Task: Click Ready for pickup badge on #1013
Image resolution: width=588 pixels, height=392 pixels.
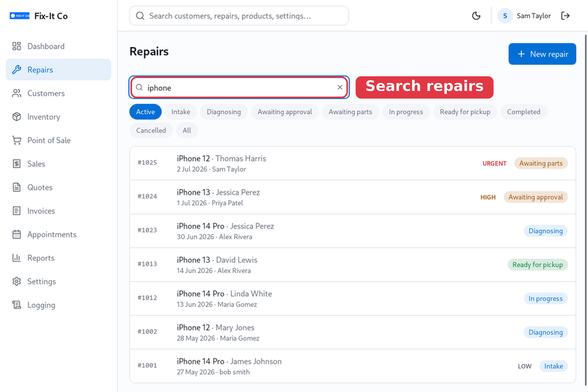Action: (537, 265)
